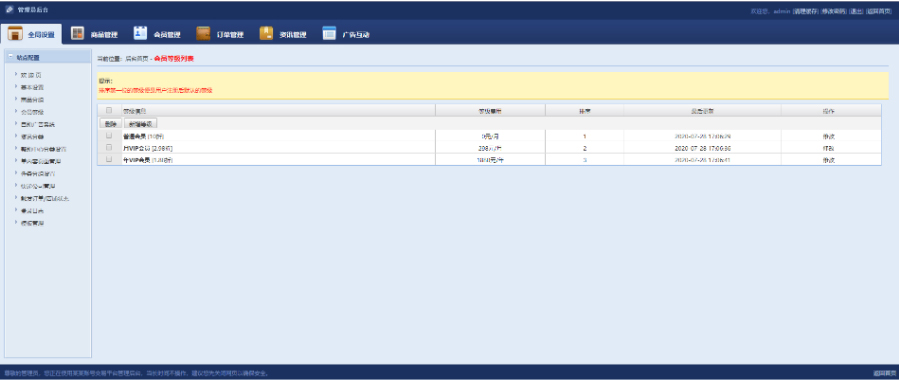Expand the 基本设置 sidebar arrow
Viewport: 900px width, 380px height.
16,87
